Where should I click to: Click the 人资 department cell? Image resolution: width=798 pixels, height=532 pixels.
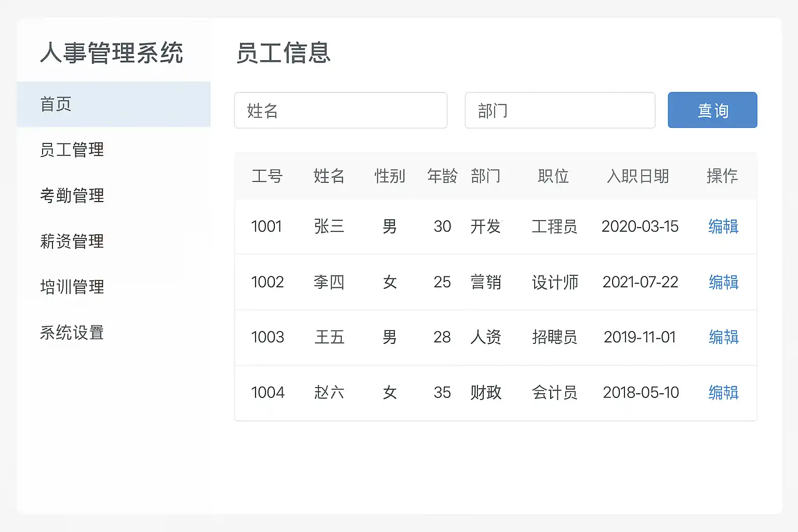coord(486,337)
